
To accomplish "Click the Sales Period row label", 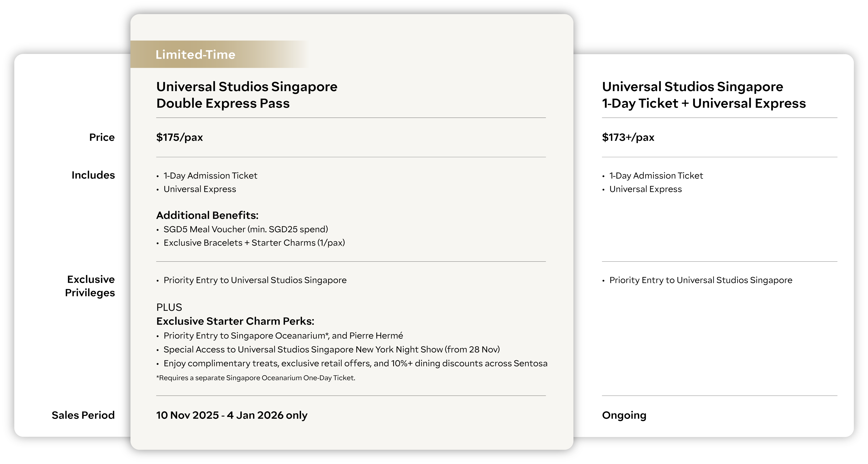I will [x=83, y=415].
